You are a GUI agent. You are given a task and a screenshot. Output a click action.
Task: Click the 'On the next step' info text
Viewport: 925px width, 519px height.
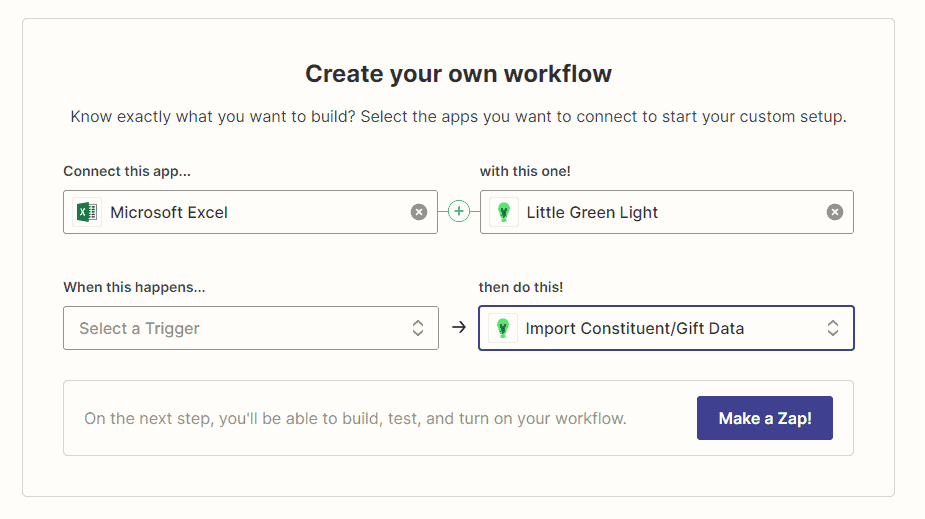point(355,419)
